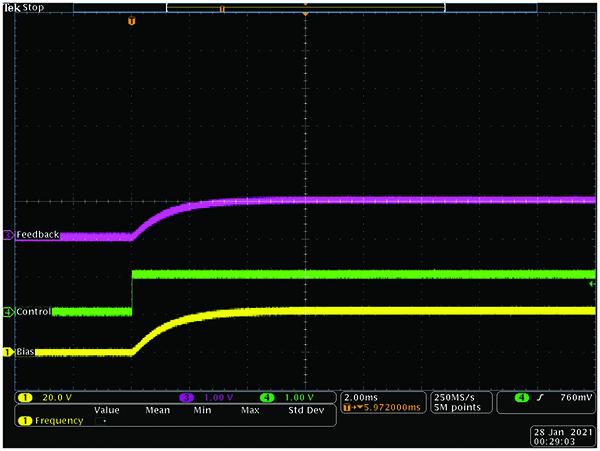This screenshot has width=600, height=451.
Task: Click the Feedback waveform label
Action: 38,235
